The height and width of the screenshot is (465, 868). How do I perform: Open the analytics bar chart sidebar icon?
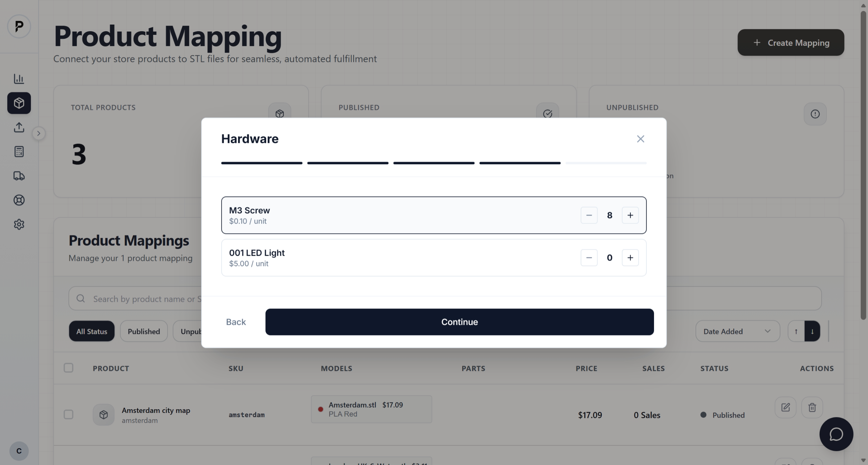19,79
